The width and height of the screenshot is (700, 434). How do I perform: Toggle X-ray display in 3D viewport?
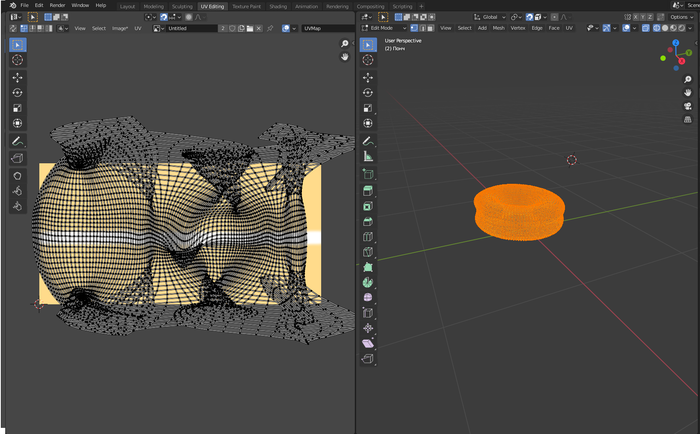tap(645, 28)
